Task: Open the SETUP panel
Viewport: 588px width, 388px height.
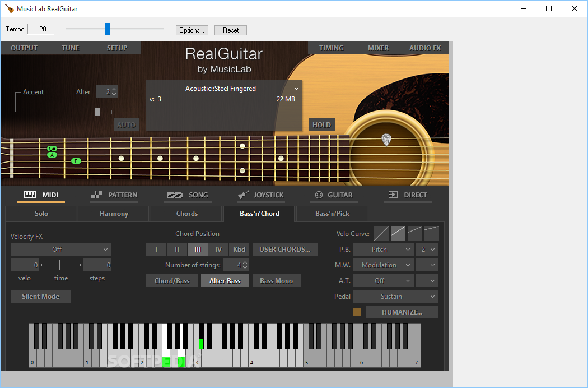Action: 117,48
